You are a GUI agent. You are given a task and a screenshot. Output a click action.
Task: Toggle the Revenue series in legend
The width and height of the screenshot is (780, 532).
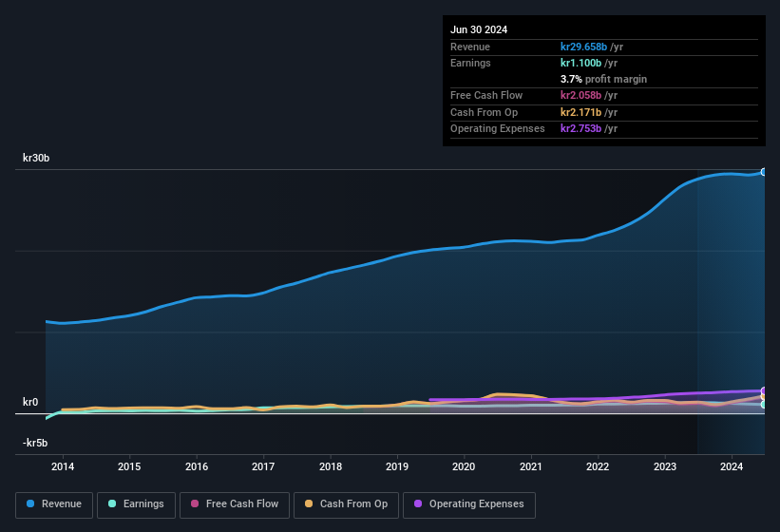click(x=54, y=503)
